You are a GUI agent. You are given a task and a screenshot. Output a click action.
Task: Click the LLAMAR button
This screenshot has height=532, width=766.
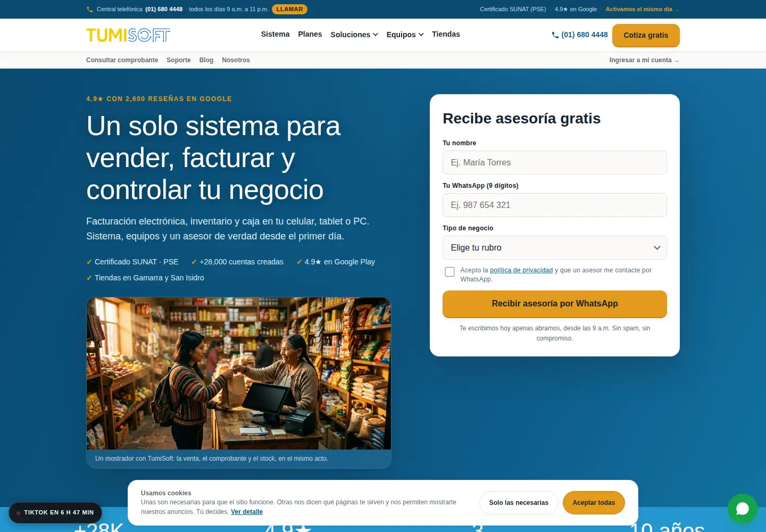tap(289, 9)
